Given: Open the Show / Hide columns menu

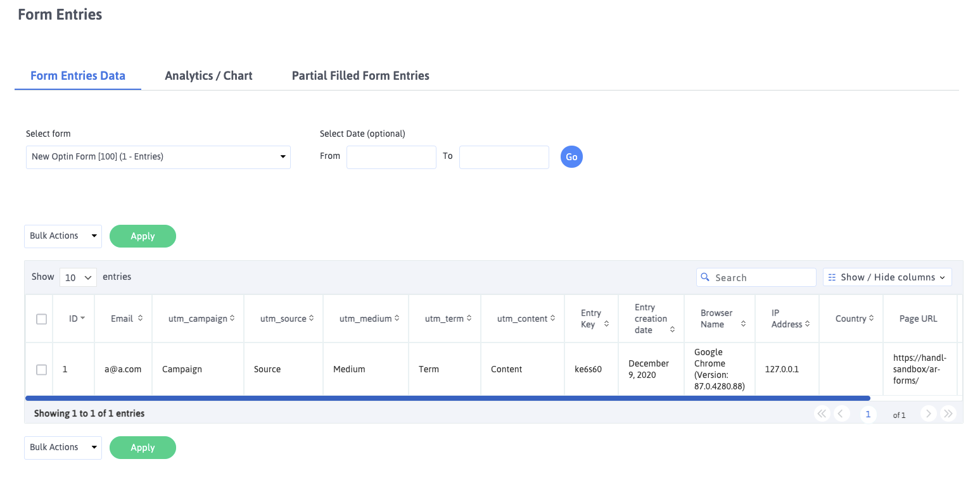Looking at the screenshot, I should [x=887, y=277].
